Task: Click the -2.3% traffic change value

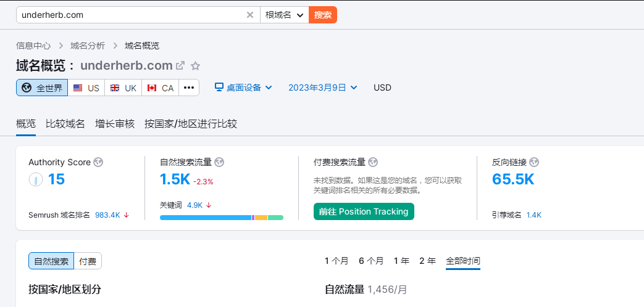Action: click(203, 182)
